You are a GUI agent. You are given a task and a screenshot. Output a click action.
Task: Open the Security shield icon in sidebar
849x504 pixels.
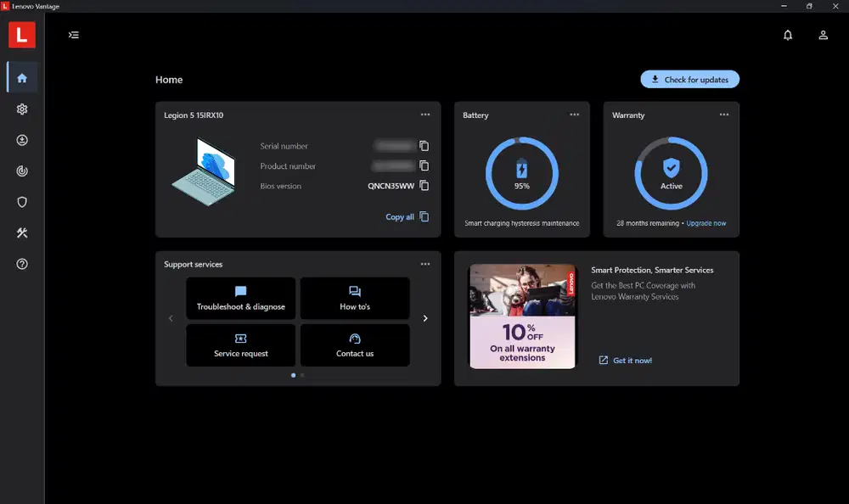(22, 202)
